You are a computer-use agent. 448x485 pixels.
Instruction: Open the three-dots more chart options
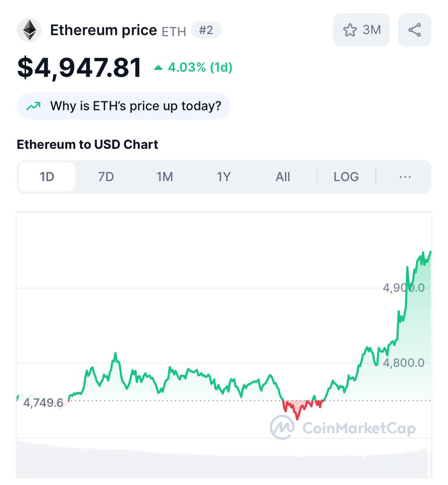pyautogui.click(x=405, y=177)
